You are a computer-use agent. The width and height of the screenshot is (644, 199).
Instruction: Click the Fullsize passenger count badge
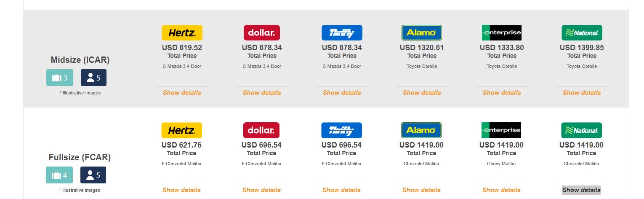93,175
